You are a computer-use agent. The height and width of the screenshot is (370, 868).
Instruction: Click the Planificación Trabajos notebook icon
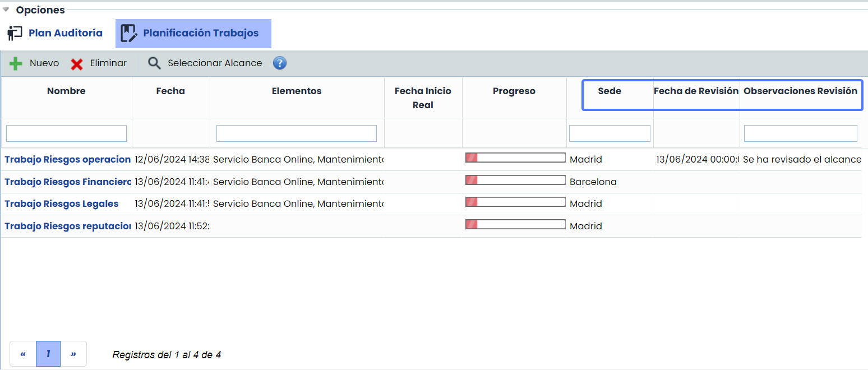[129, 34]
